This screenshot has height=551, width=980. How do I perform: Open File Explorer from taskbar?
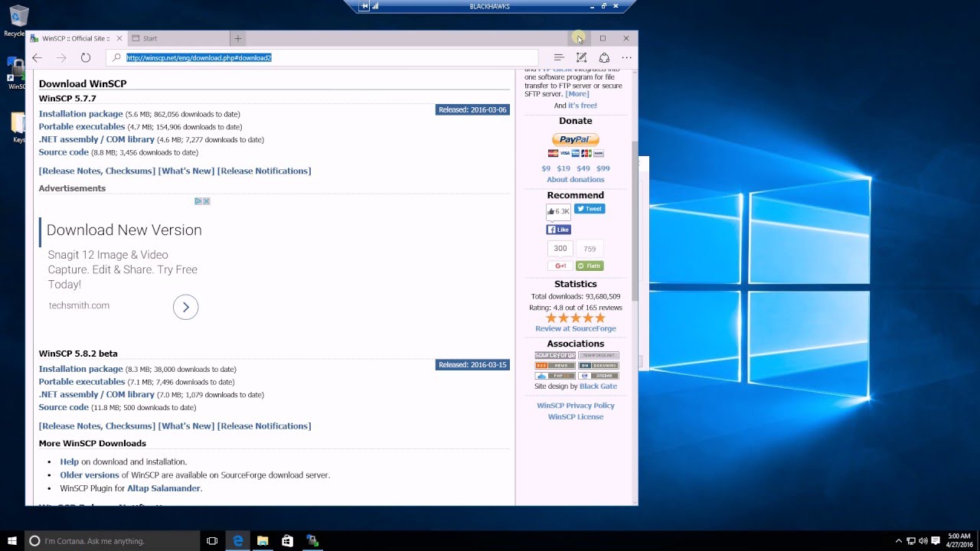(x=263, y=541)
